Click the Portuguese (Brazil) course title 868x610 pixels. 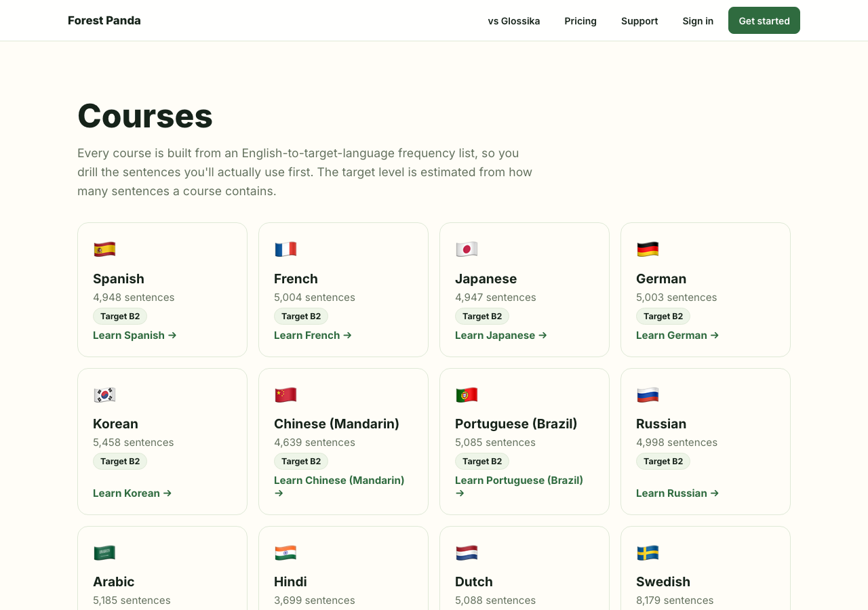(x=516, y=424)
